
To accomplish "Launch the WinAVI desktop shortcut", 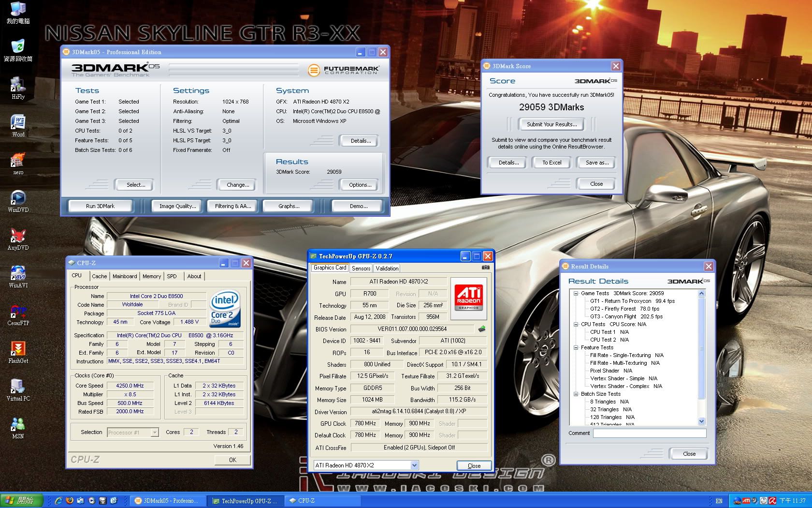I will tap(18, 277).
